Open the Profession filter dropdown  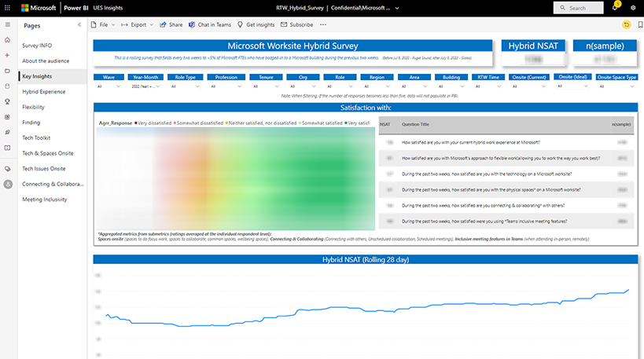[226, 86]
